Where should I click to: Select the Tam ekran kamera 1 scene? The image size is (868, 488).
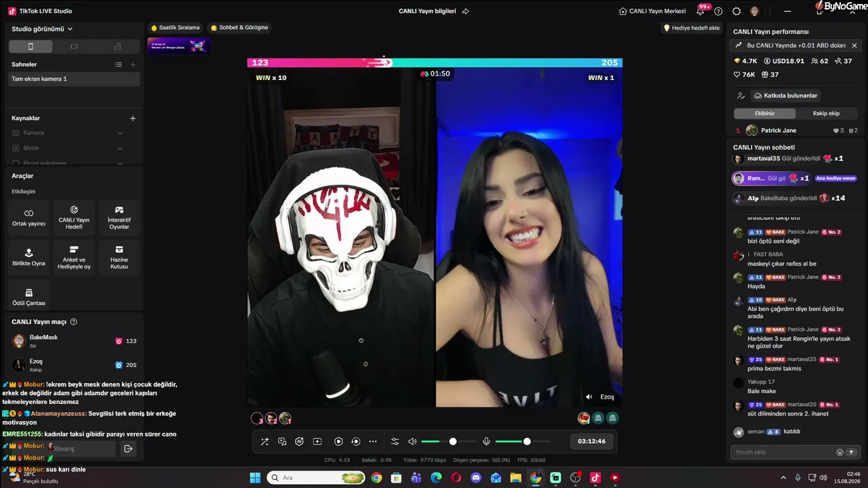pyautogui.click(x=75, y=79)
